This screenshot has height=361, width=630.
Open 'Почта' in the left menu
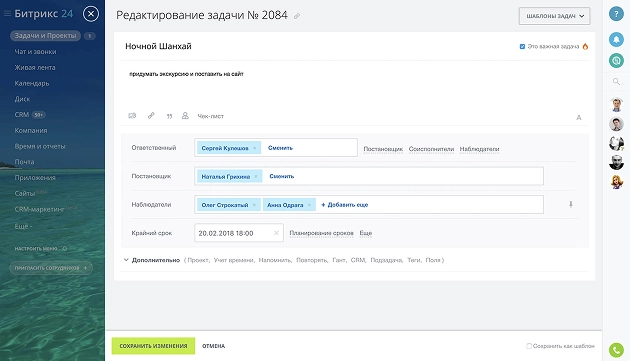pos(25,162)
